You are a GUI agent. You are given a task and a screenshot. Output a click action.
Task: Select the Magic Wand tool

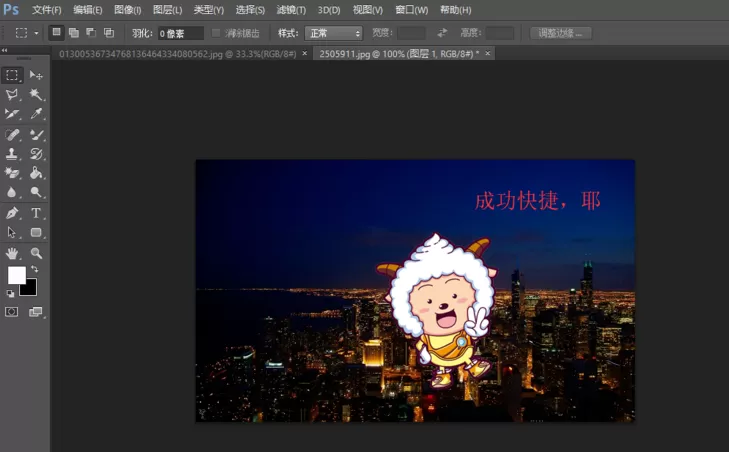[36, 94]
